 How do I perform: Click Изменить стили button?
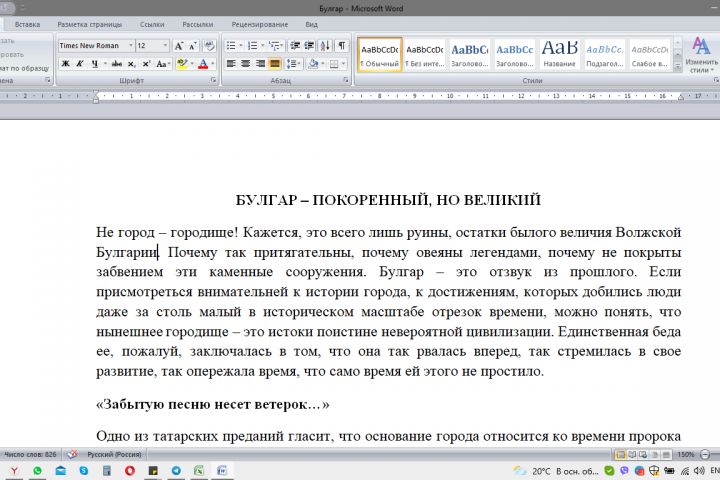[x=701, y=55]
